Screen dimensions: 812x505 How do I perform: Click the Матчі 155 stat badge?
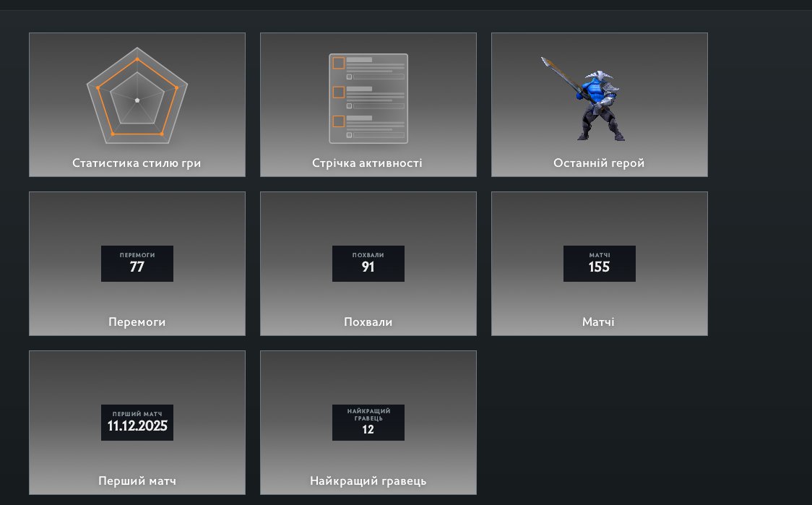(600, 264)
